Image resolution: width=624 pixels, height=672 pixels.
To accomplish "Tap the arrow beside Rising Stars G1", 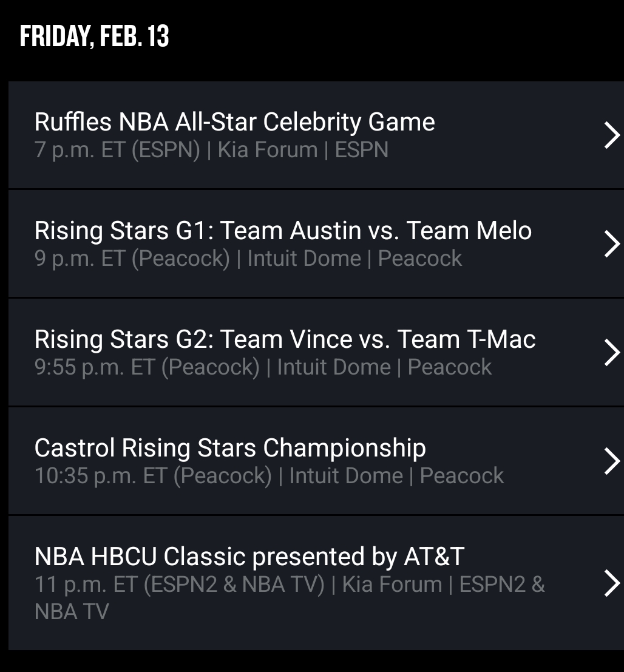I will tap(611, 243).
